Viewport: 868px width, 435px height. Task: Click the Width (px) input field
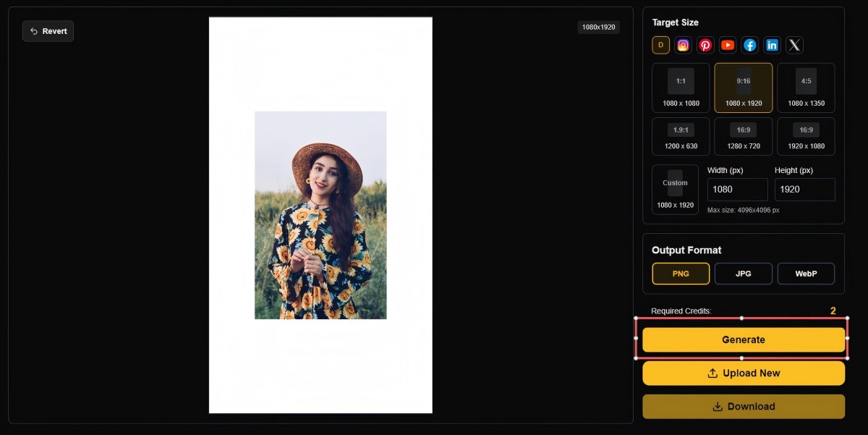point(737,190)
